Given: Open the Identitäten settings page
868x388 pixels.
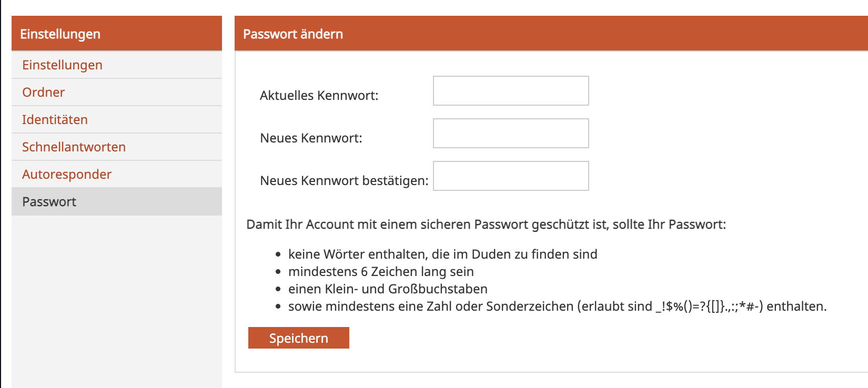Looking at the screenshot, I should (x=55, y=120).
